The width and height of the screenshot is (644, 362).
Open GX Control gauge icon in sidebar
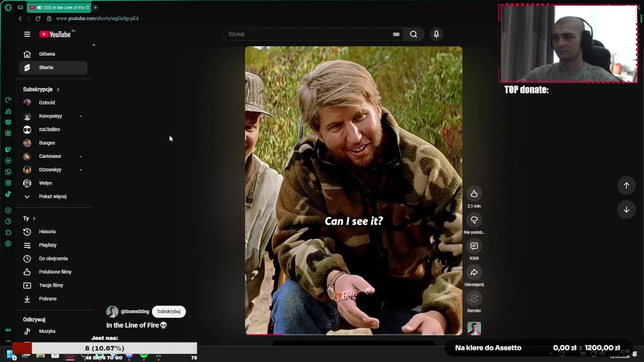click(8, 100)
